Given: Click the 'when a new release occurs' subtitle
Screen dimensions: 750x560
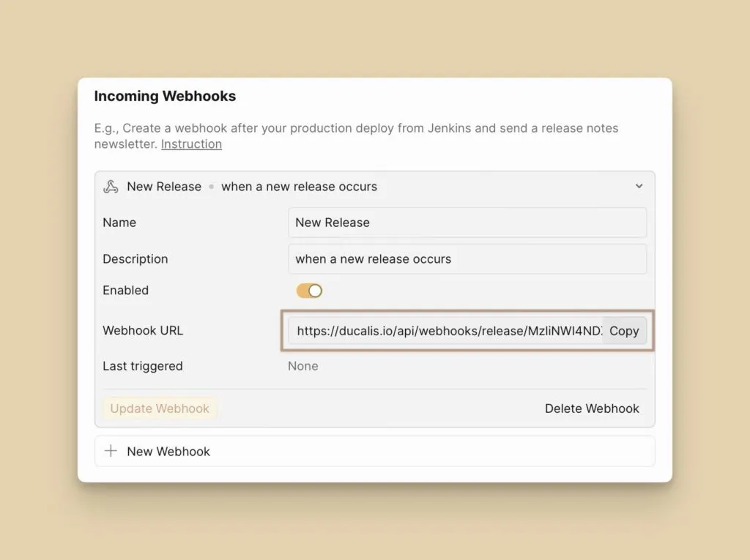Looking at the screenshot, I should (x=299, y=187).
